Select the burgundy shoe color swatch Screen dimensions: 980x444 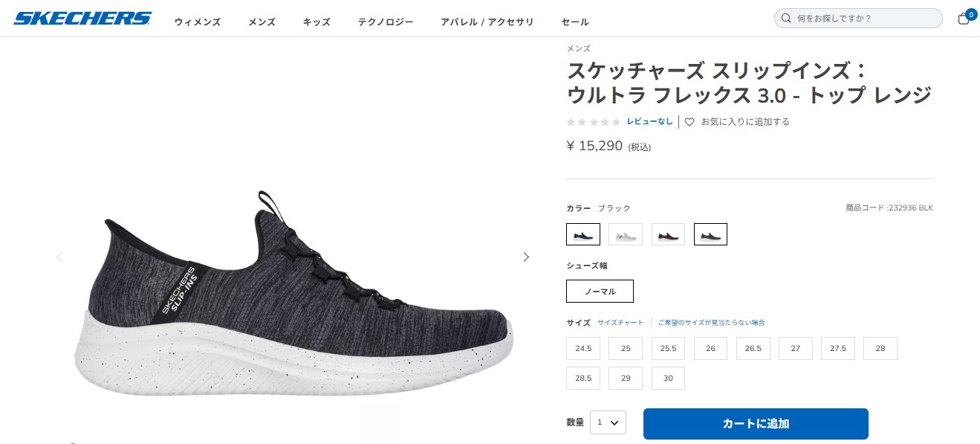[x=668, y=234]
